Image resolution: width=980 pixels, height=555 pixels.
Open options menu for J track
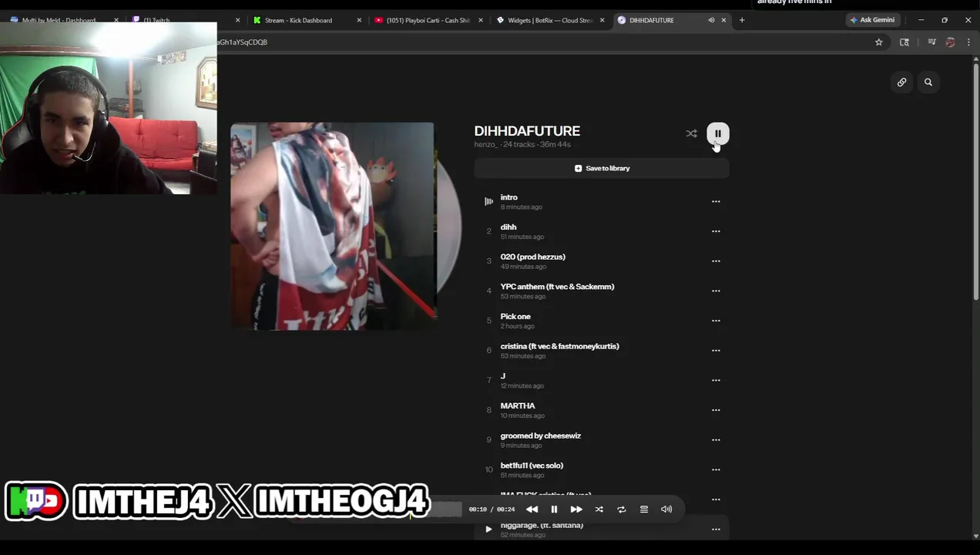(716, 380)
